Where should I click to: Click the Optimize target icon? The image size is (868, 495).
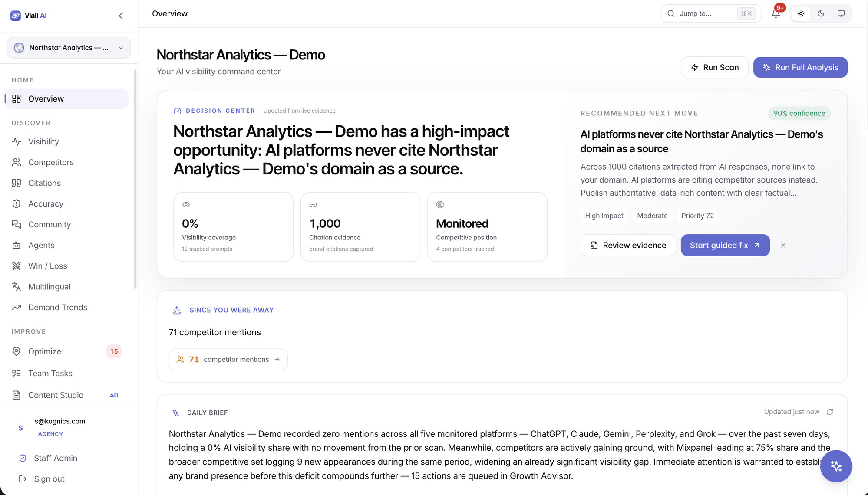(x=17, y=351)
